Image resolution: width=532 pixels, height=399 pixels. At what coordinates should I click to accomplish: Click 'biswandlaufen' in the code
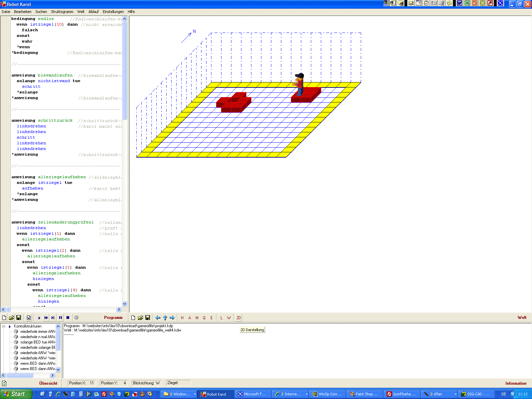tap(55, 75)
